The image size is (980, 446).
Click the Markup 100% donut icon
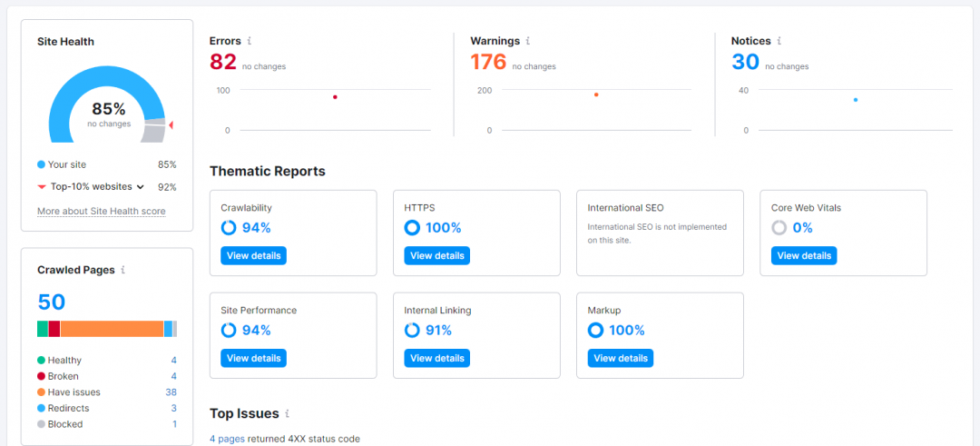(595, 330)
